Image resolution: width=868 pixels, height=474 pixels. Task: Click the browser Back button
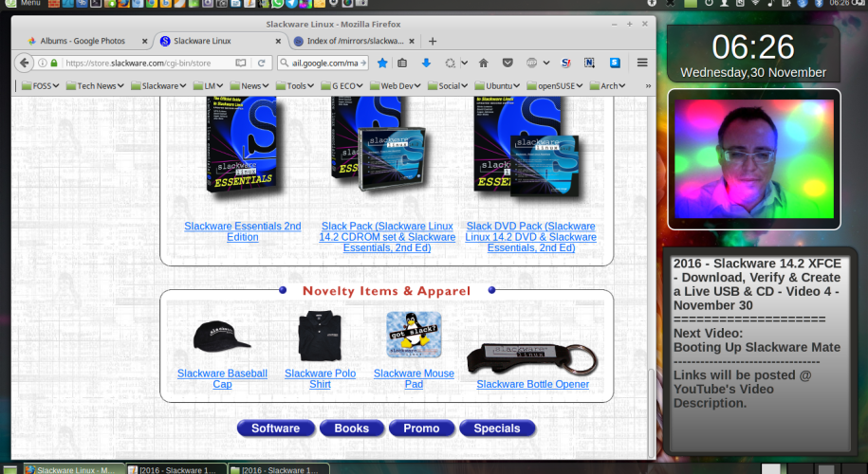coord(24,63)
